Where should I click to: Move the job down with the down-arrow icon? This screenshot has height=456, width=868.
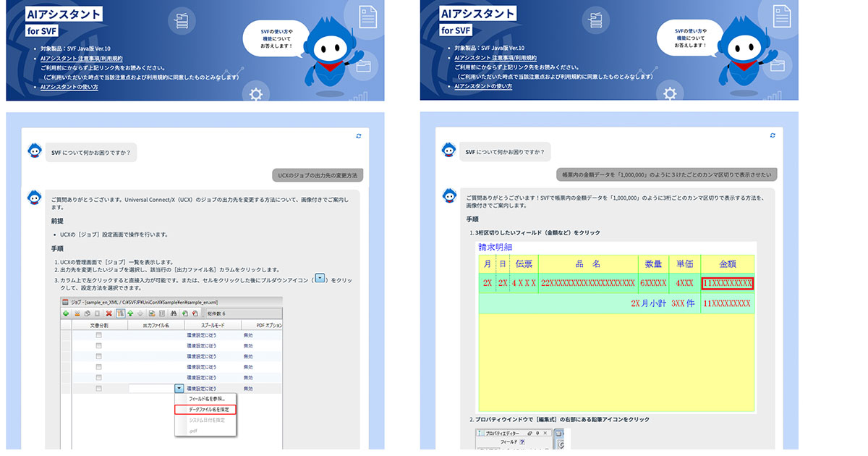point(140,313)
